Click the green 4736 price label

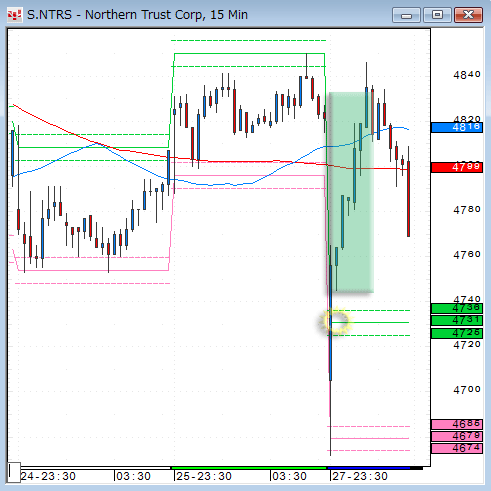click(457, 308)
